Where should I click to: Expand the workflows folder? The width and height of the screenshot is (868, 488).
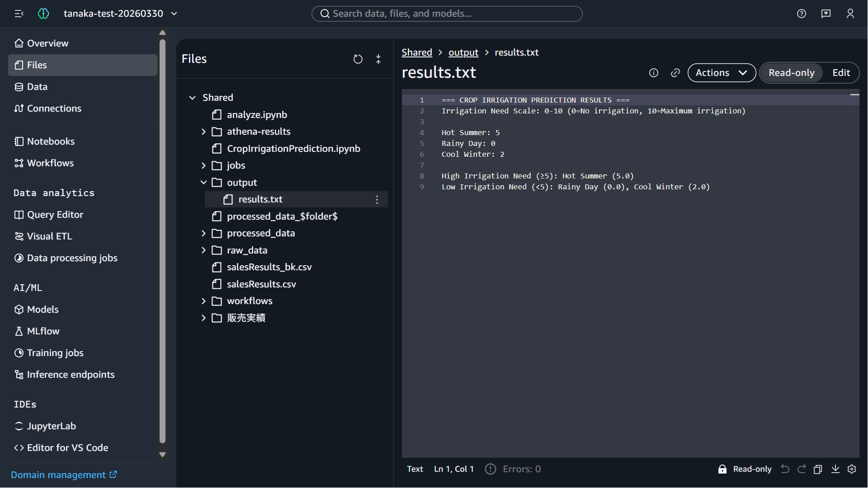coord(203,301)
